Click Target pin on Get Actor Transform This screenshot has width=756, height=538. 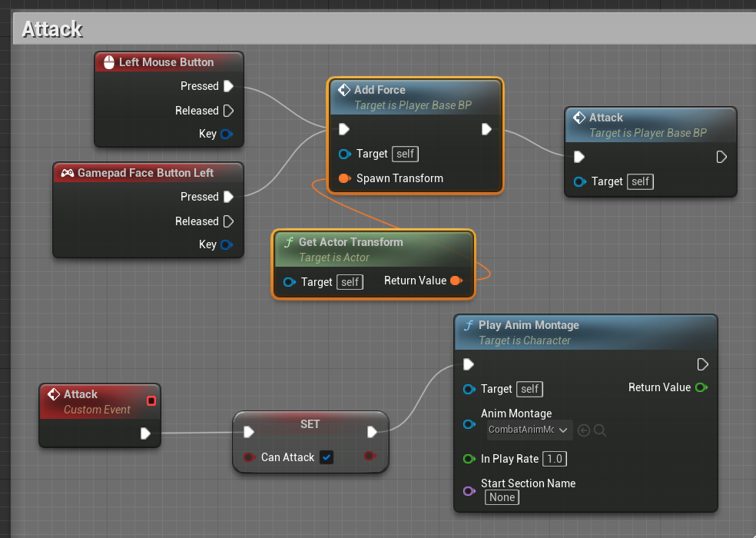pos(290,282)
